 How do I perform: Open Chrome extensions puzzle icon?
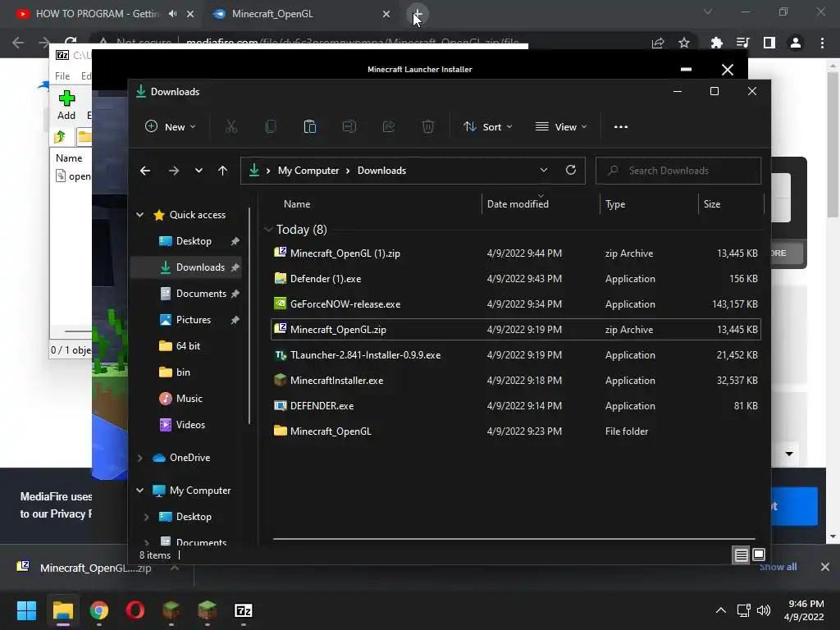[716, 43]
